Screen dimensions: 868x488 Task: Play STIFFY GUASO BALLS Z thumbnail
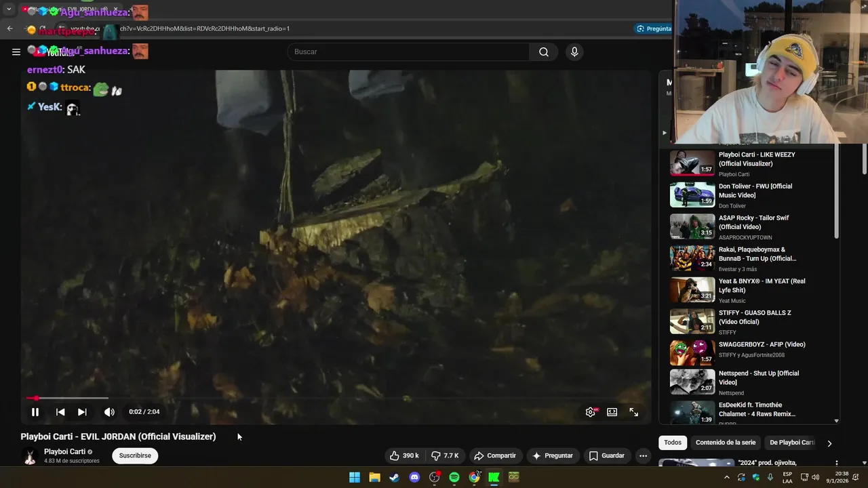pyautogui.click(x=692, y=321)
